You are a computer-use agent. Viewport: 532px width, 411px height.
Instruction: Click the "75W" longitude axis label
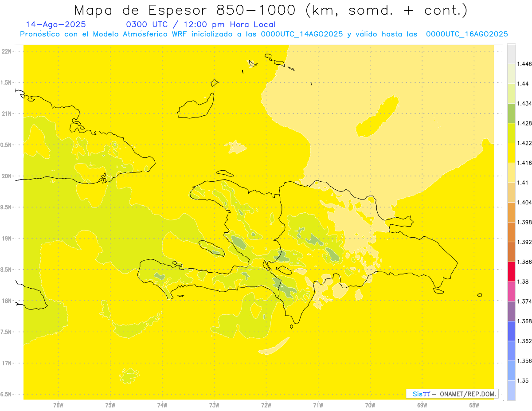(110, 405)
